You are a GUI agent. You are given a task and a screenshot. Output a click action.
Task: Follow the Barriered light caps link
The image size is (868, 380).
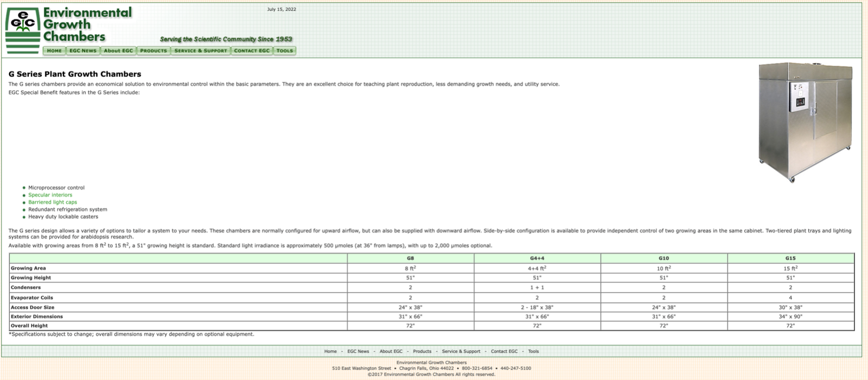click(x=53, y=202)
